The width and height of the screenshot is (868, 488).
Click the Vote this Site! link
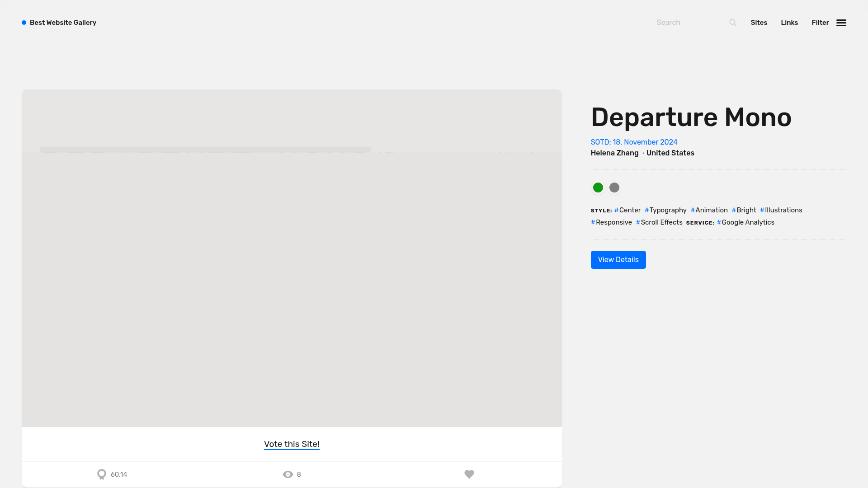tap(292, 444)
